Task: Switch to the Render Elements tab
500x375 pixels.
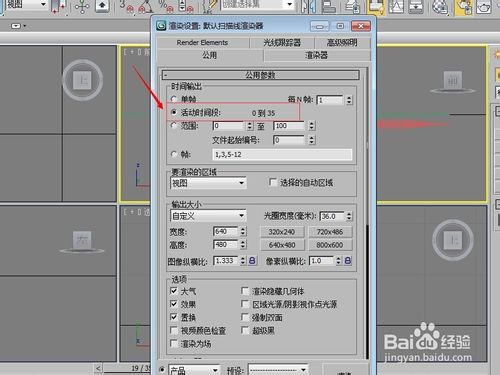Action: click(x=202, y=43)
